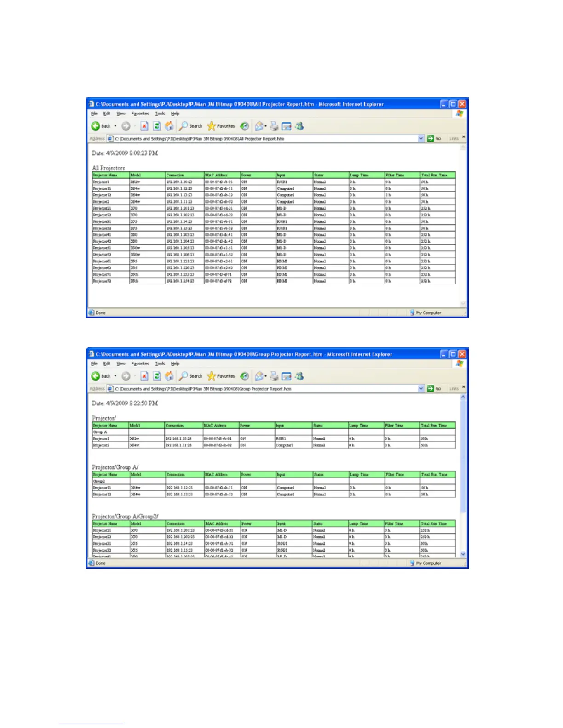Expand Back history arrow in Group Projector Report window
Screen dimensions: 563x728
coord(115,376)
